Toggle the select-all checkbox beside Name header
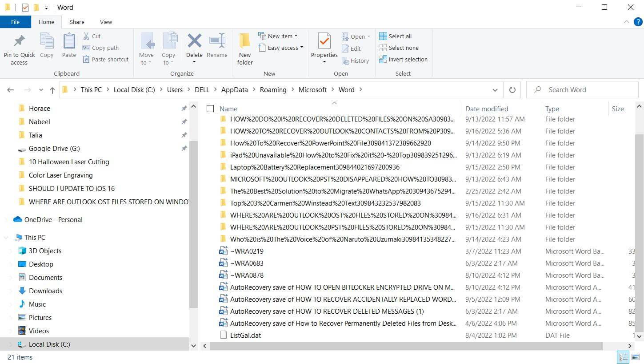This screenshot has width=644, height=364. (x=210, y=109)
